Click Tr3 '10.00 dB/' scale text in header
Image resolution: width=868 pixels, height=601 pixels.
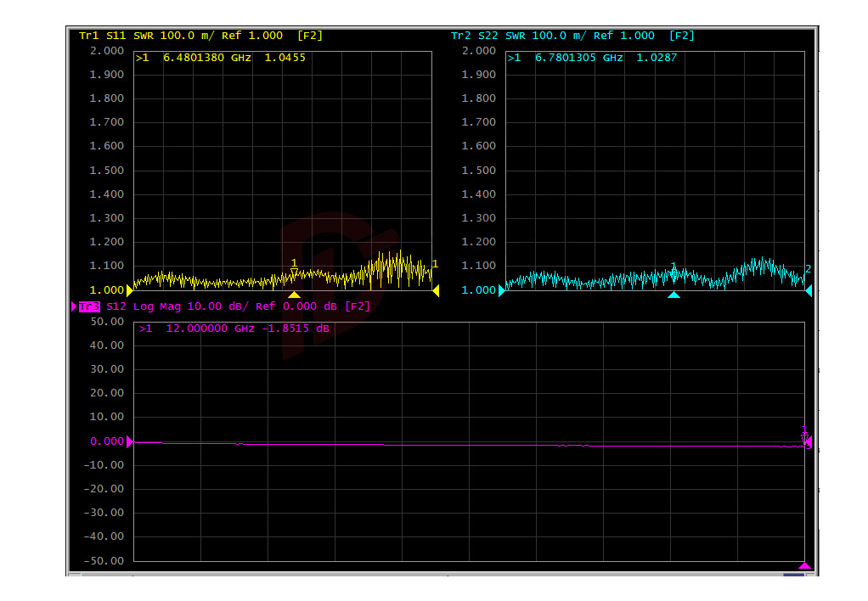(x=217, y=306)
